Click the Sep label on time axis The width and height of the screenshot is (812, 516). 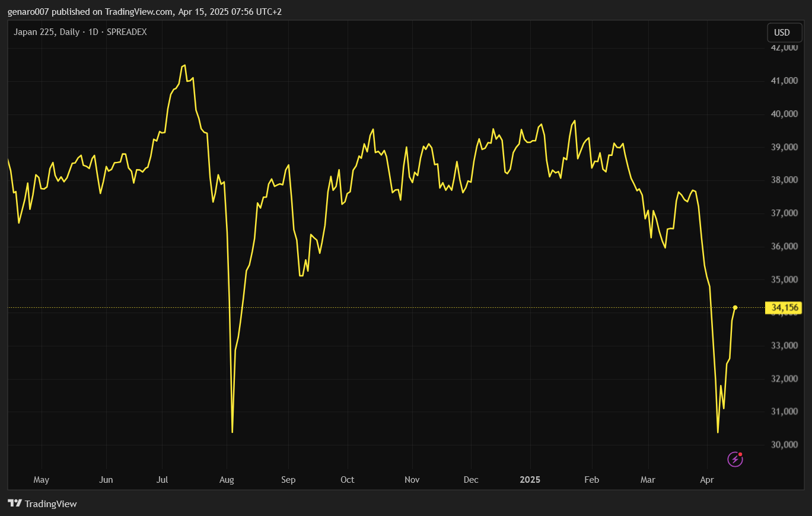tap(288, 479)
